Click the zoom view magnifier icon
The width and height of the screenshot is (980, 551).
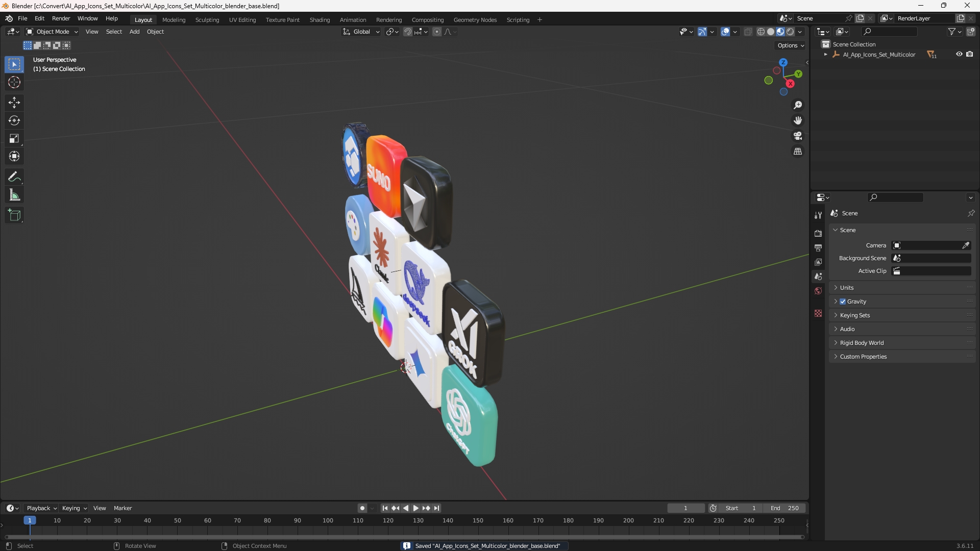(x=798, y=105)
